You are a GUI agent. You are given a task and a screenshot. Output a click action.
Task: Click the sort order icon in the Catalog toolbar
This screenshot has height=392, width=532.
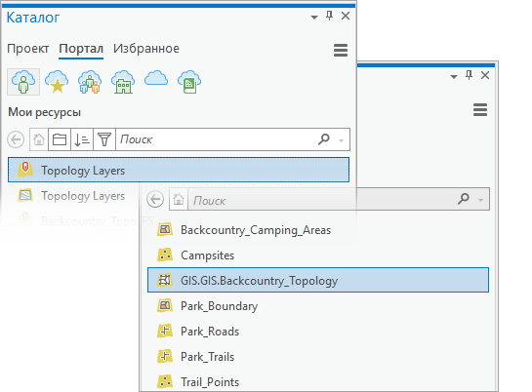pyautogui.click(x=82, y=139)
